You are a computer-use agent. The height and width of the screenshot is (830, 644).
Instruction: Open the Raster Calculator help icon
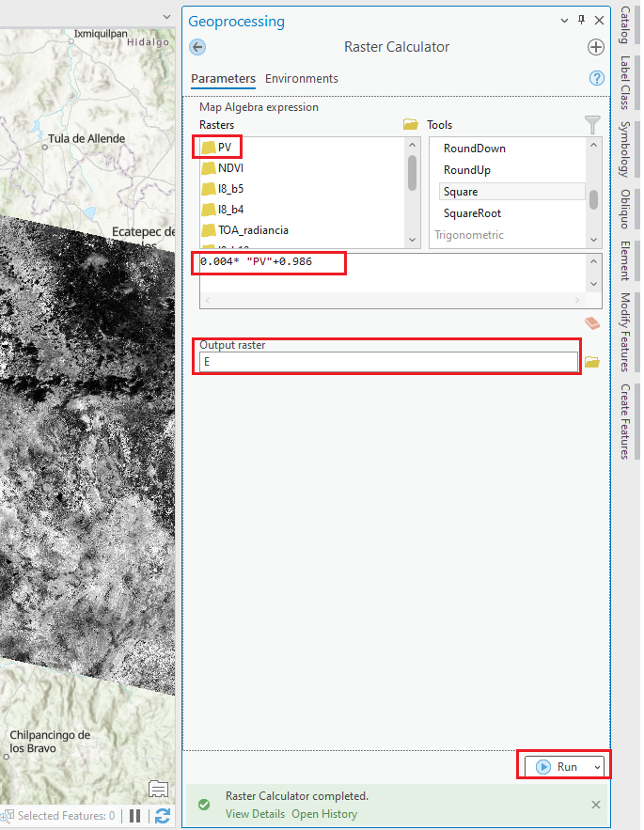pos(595,79)
